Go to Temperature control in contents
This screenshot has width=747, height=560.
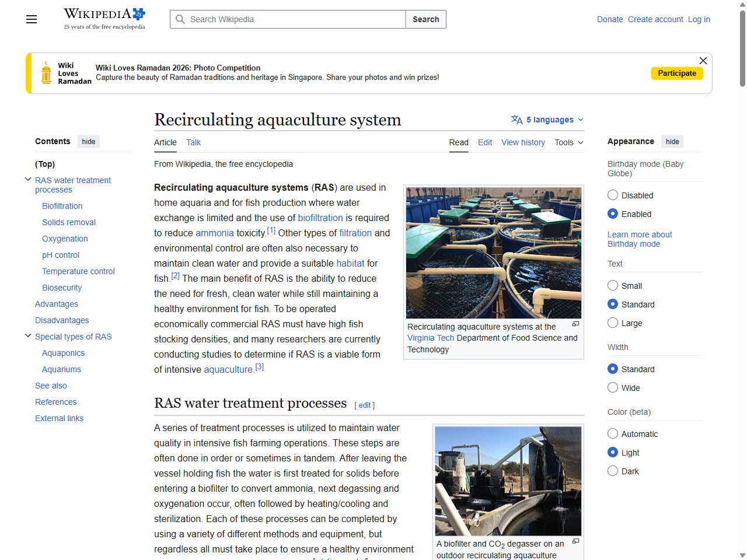[x=78, y=271]
